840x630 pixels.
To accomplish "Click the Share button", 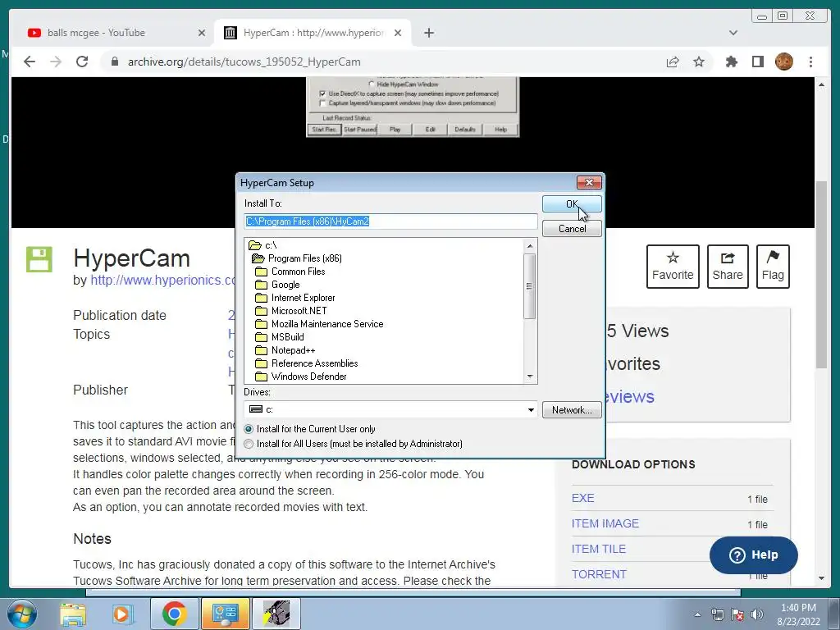I will pos(728,267).
